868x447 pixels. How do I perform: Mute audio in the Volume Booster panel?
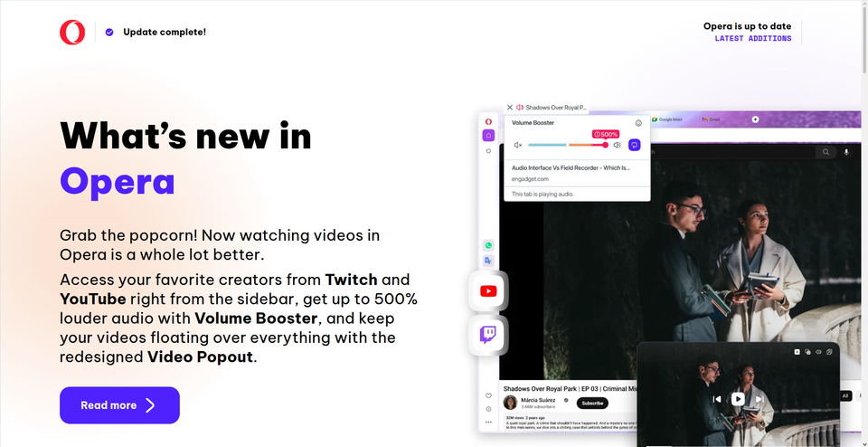[518, 145]
